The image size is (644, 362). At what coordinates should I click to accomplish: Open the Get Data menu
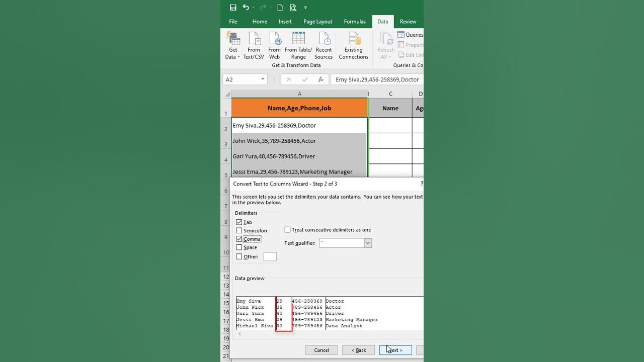233,45
